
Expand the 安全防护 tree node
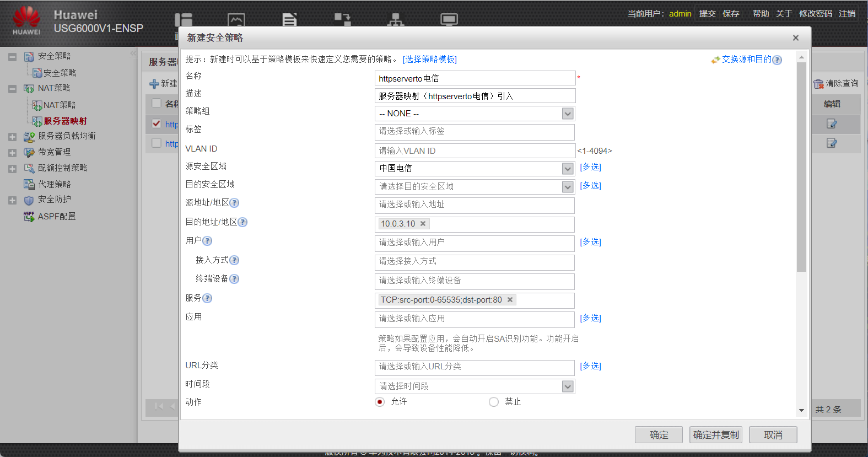tap(12, 201)
